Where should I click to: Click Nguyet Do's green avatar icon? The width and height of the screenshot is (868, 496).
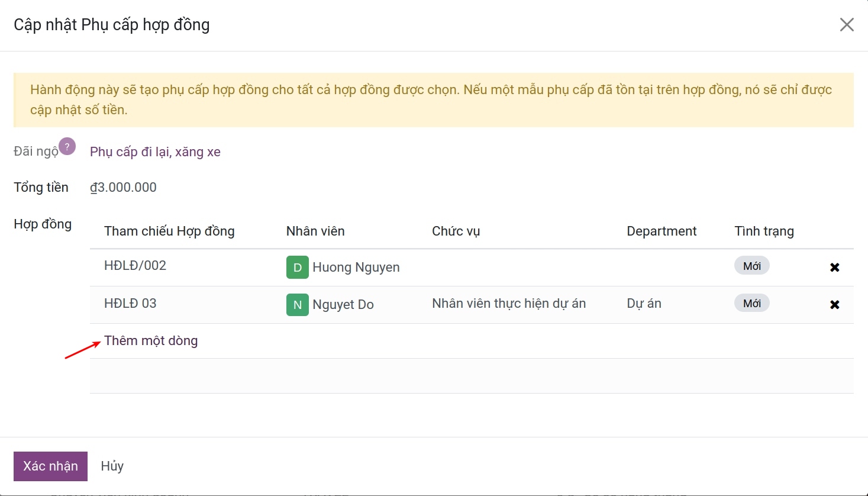point(297,305)
